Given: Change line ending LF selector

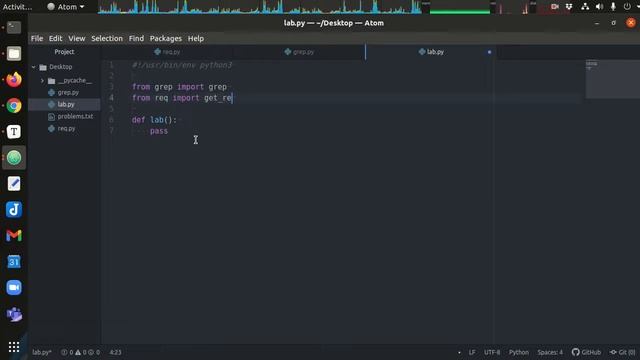Looking at the screenshot, I should 472,352.
